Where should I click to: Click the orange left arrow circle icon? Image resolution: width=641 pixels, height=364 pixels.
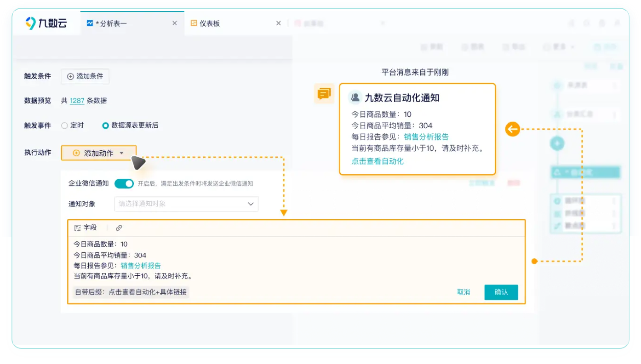click(512, 130)
